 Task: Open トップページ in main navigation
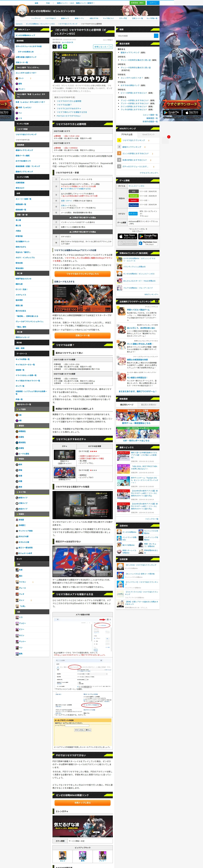tap(36, 18)
